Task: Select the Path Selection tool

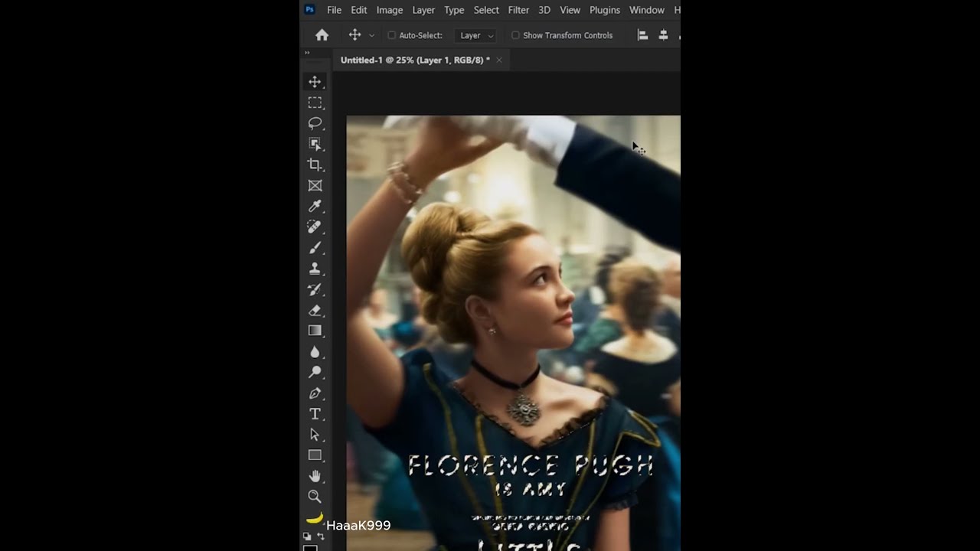Action: (315, 434)
